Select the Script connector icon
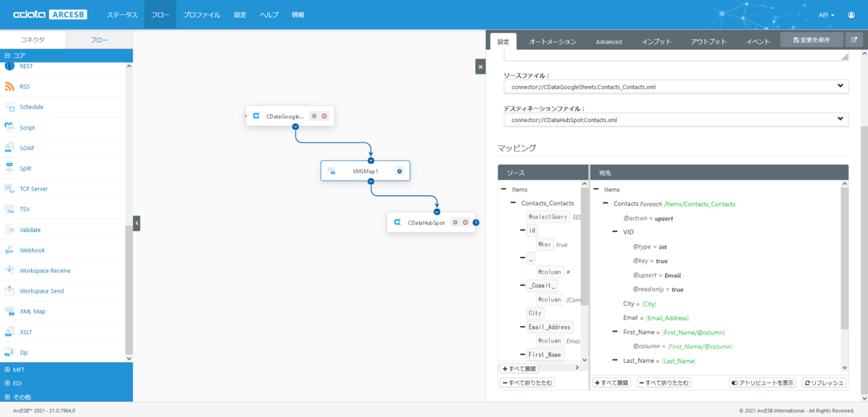This screenshot has width=868, height=417. point(9,127)
